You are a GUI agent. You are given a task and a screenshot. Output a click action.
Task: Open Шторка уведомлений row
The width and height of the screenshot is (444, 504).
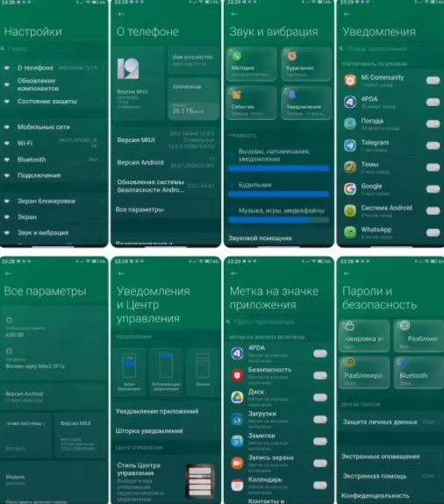[x=166, y=430]
